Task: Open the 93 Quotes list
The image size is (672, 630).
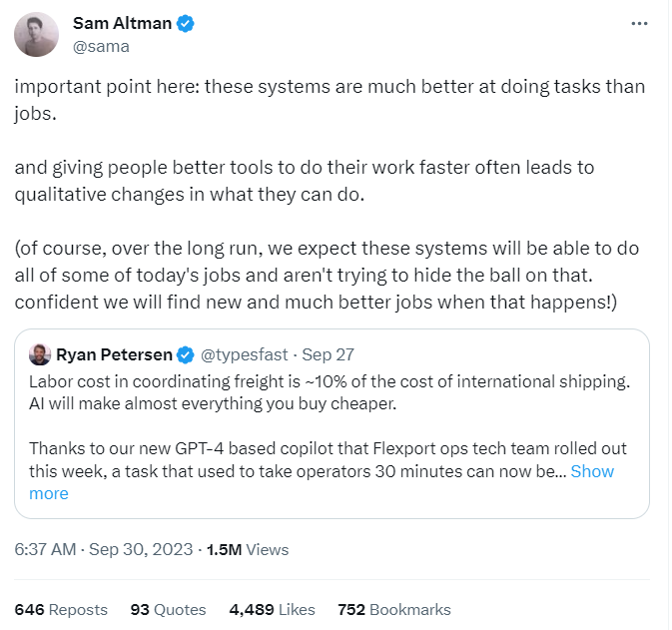Action: tap(168, 609)
